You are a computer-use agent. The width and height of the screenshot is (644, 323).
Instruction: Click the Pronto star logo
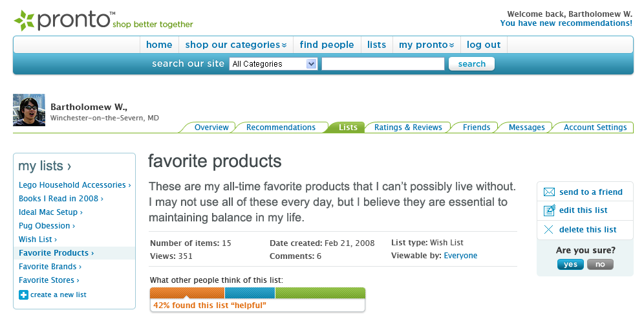[x=24, y=21]
